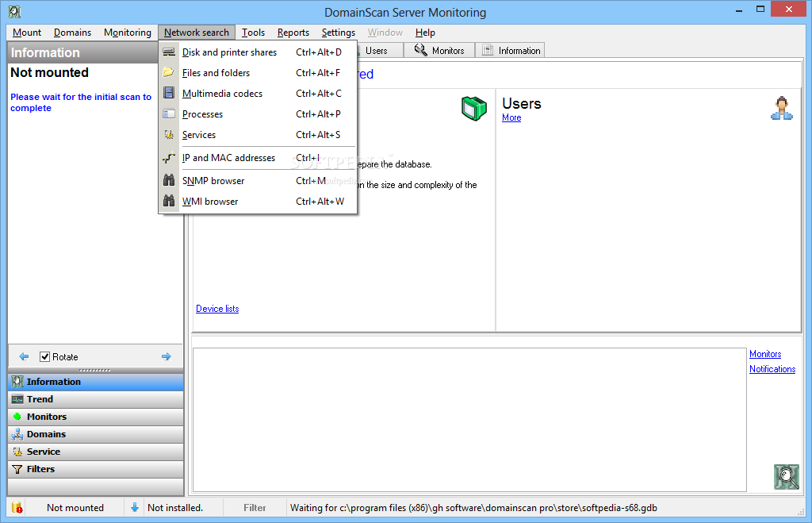The width and height of the screenshot is (812, 523).
Task: Click the status bar mount warning icon
Action: tap(17, 507)
